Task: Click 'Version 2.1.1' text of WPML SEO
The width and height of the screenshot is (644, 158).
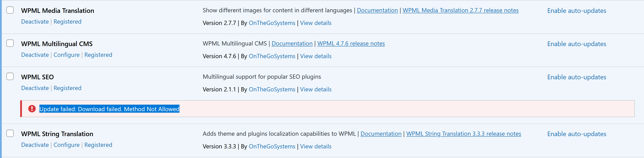Action: (x=219, y=89)
